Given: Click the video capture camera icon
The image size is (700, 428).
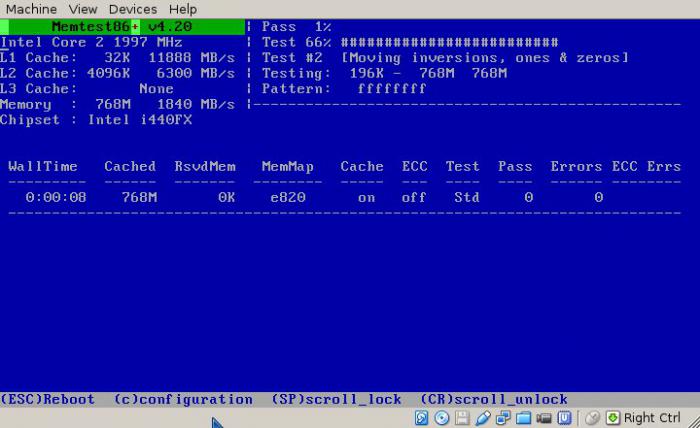Looking at the screenshot, I should (x=544, y=418).
